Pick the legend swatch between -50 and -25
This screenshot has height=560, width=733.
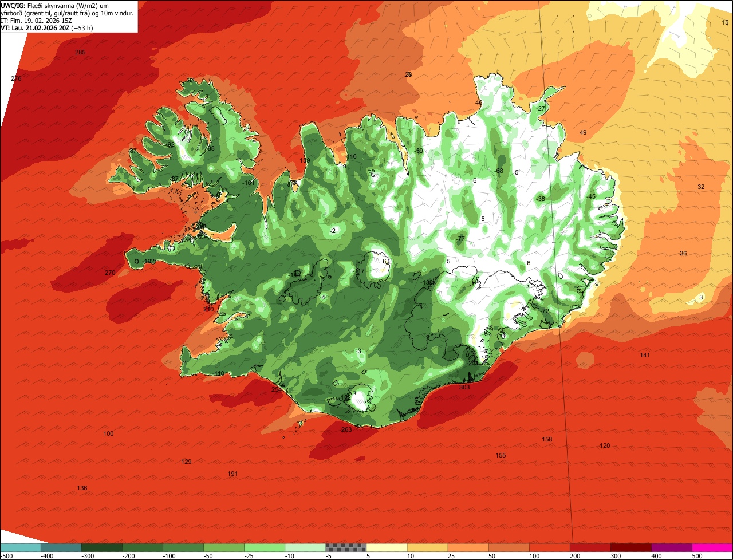click(x=224, y=547)
